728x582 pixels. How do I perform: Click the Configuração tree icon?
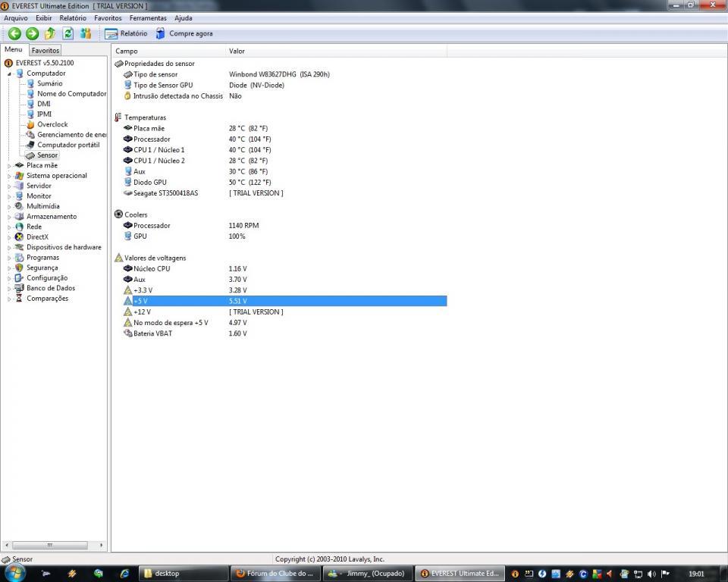click(x=19, y=278)
